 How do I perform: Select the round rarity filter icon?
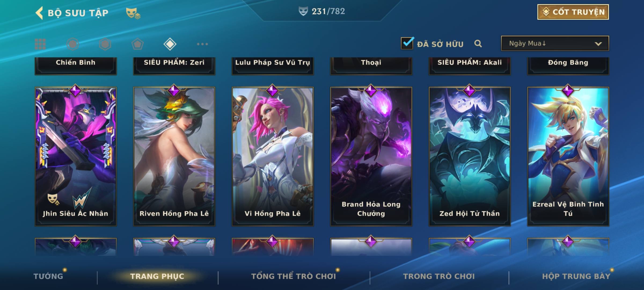click(73, 44)
